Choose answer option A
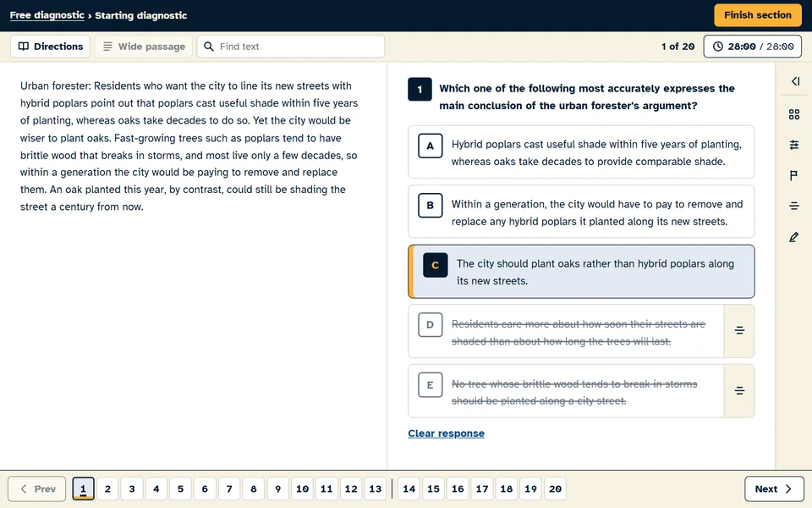The height and width of the screenshot is (508, 812). coord(581,152)
